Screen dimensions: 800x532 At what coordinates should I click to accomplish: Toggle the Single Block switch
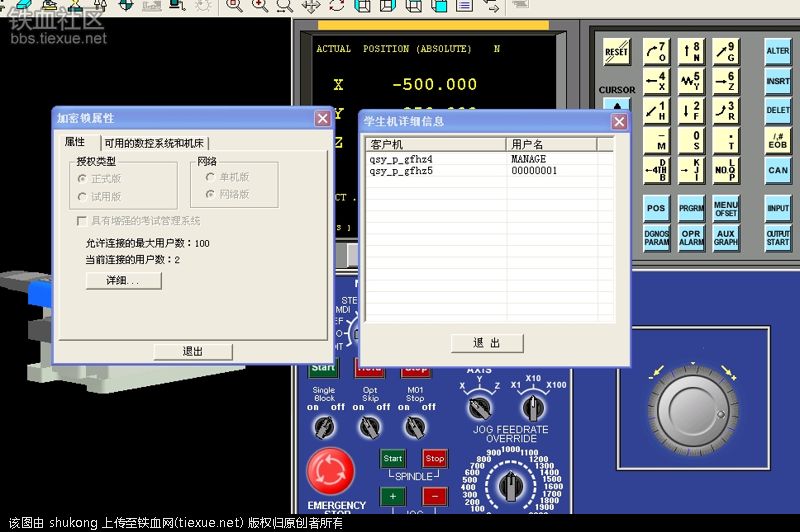pos(324,428)
